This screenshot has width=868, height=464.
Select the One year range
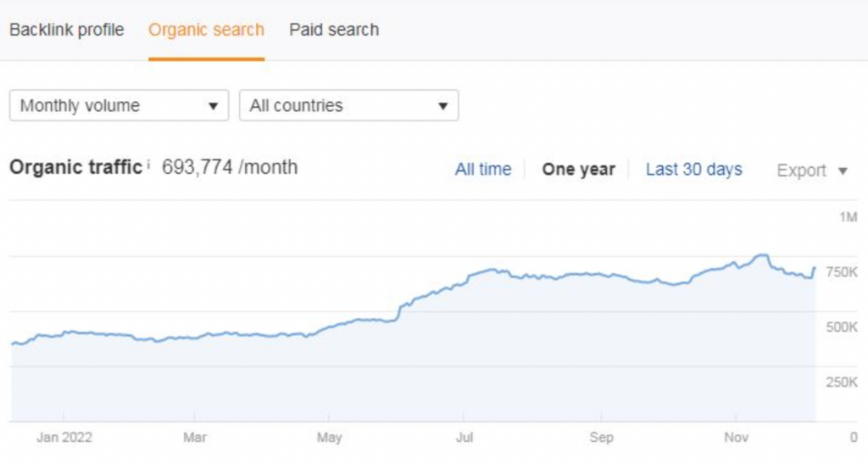578,169
